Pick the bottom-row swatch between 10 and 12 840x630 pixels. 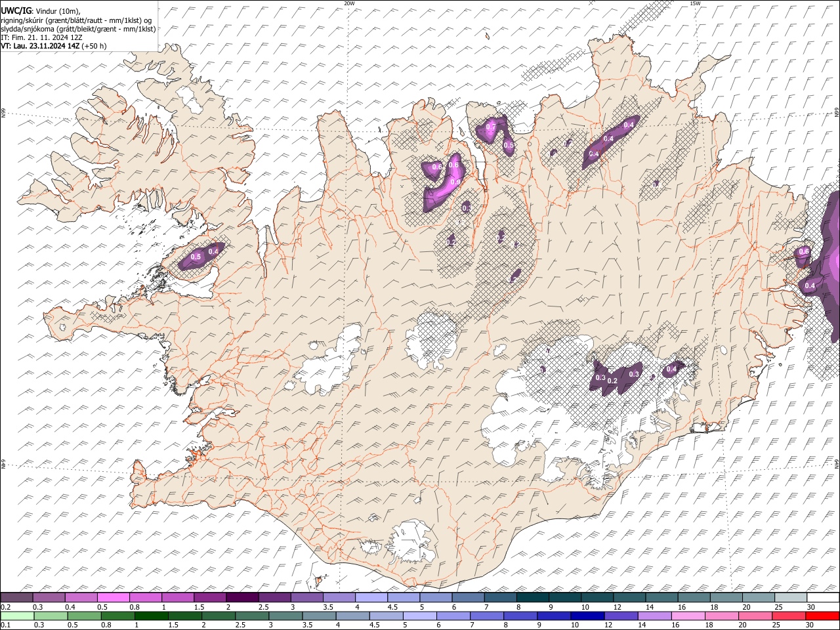tap(587, 616)
